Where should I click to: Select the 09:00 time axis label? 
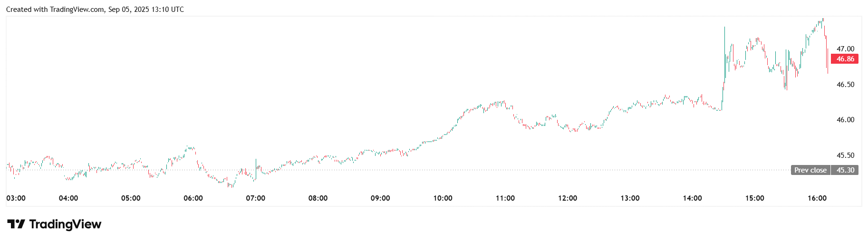point(380,198)
